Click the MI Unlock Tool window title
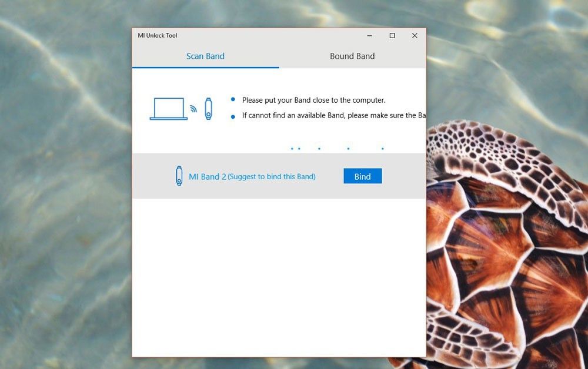This screenshot has height=369, width=588. [158, 36]
